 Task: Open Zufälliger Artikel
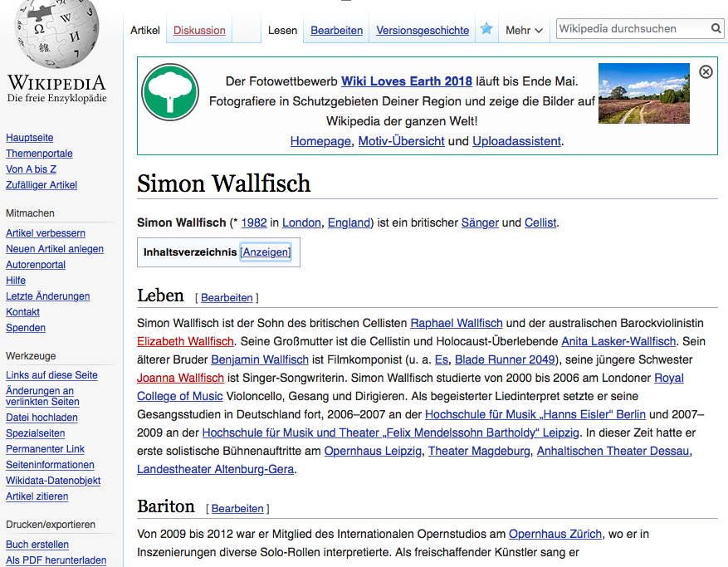[x=42, y=185]
